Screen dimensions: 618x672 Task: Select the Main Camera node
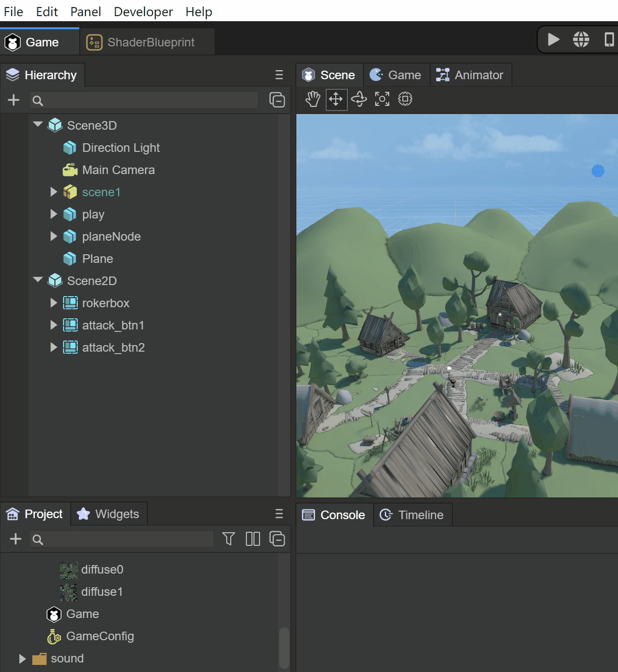coord(118,170)
